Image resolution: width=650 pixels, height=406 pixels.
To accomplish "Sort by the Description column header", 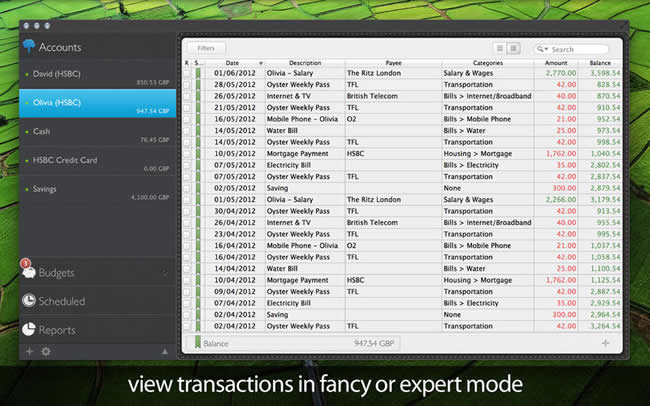I will [x=305, y=63].
